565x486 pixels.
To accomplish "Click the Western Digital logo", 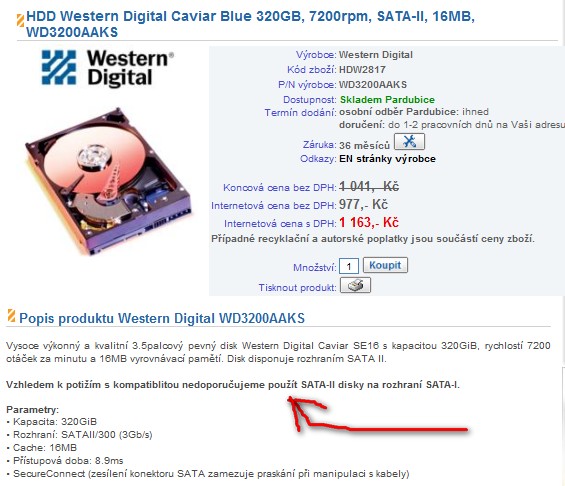I will (107, 67).
